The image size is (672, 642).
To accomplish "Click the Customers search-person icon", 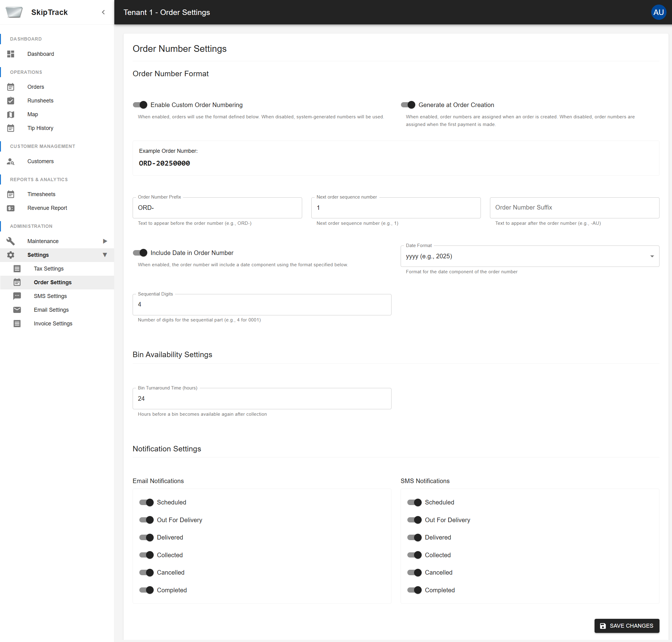I will coord(11,162).
